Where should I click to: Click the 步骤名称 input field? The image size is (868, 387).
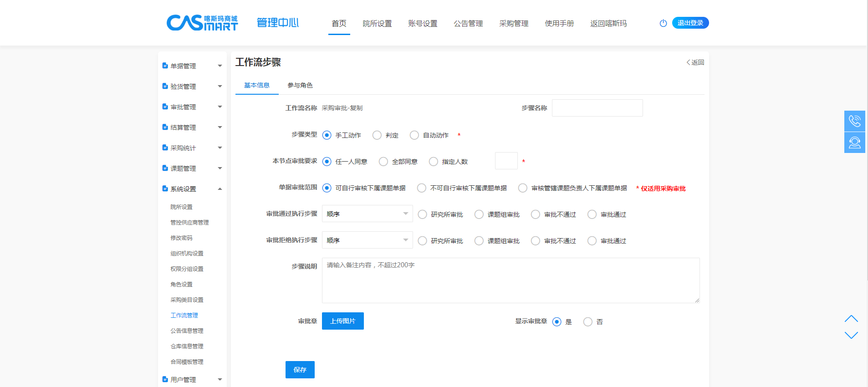click(597, 108)
